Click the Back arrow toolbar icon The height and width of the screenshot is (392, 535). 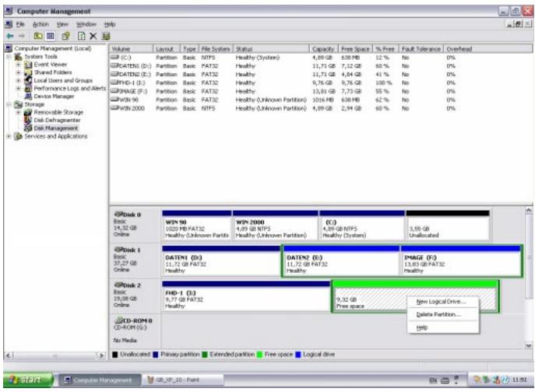[x=10, y=36]
